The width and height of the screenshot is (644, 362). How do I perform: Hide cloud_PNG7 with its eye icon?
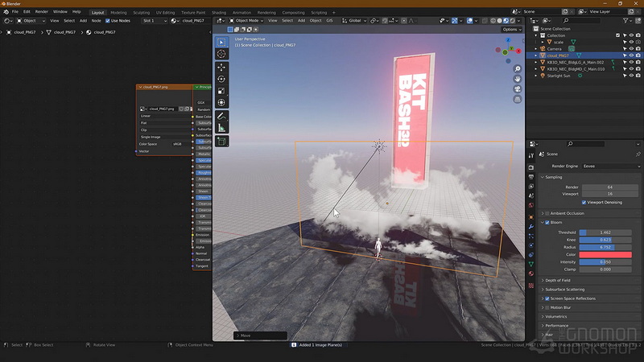click(x=631, y=56)
